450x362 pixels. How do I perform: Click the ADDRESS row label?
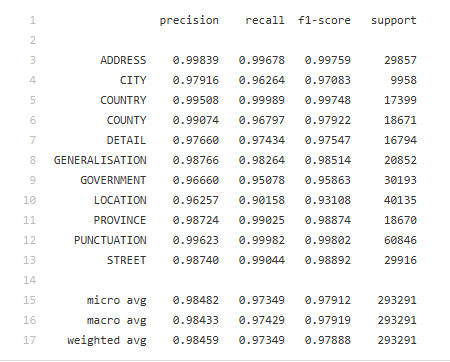click(x=123, y=60)
